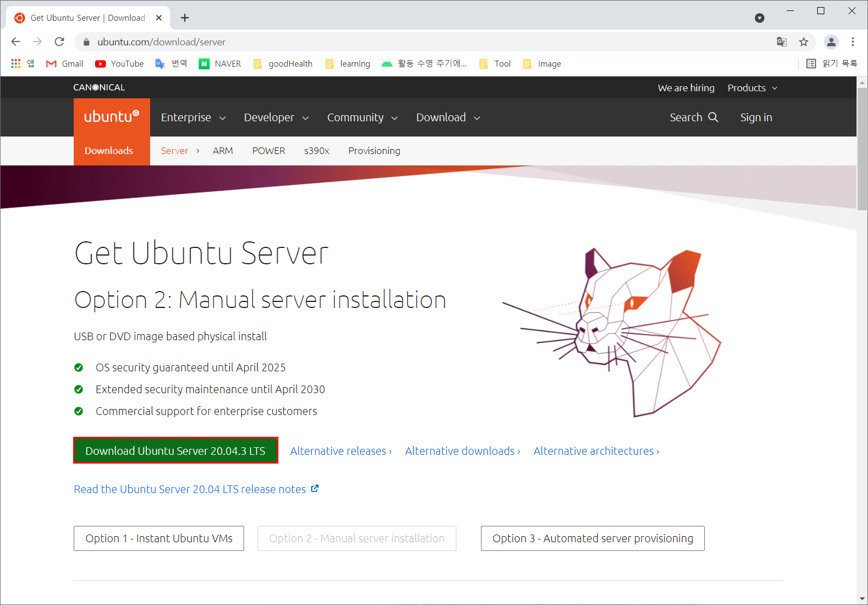This screenshot has width=868, height=605.
Task: Click Sign in
Action: point(756,117)
